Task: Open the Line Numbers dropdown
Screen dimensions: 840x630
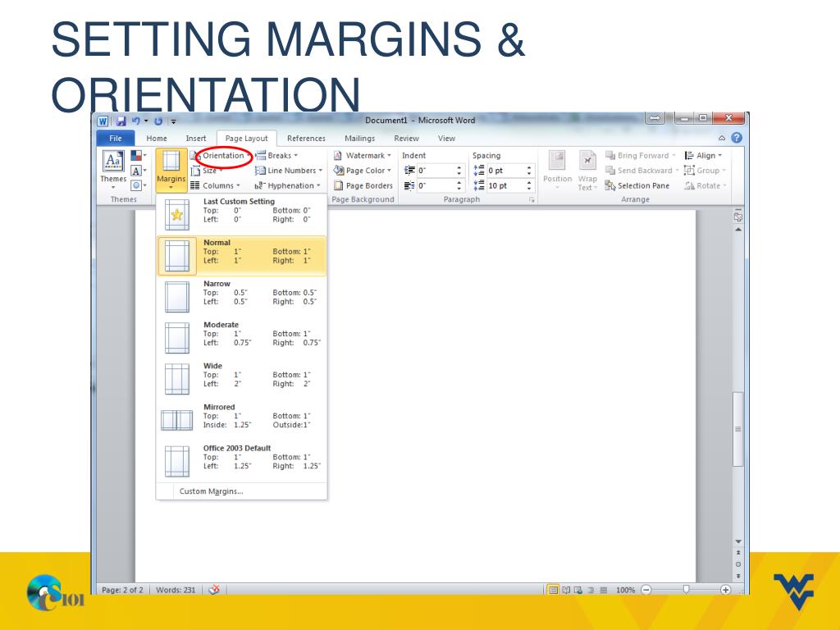Action: (x=289, y=171)
